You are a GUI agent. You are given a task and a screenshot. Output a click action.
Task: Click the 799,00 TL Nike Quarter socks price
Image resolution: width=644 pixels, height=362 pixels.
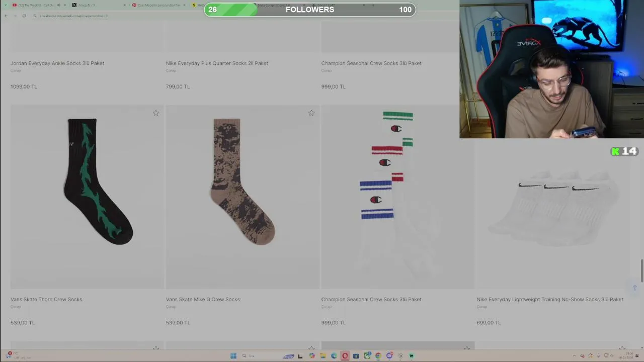click(x=178, y=86)
